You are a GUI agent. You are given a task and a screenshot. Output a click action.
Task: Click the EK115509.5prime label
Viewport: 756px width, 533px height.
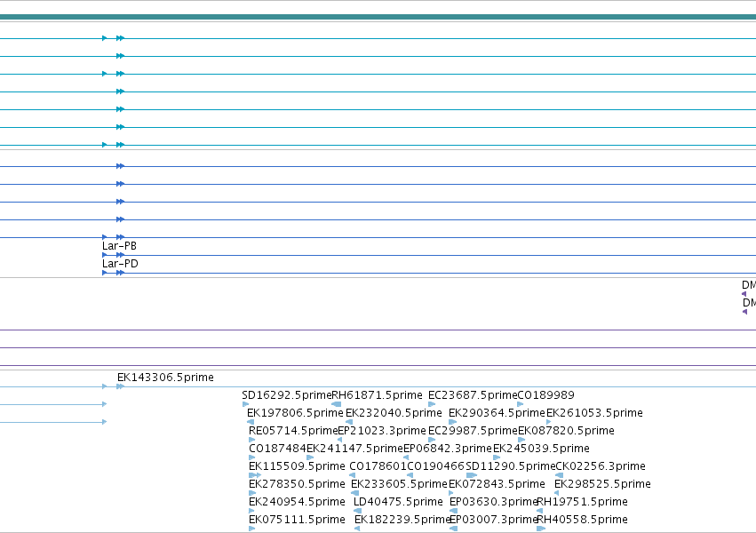[297, 466]
